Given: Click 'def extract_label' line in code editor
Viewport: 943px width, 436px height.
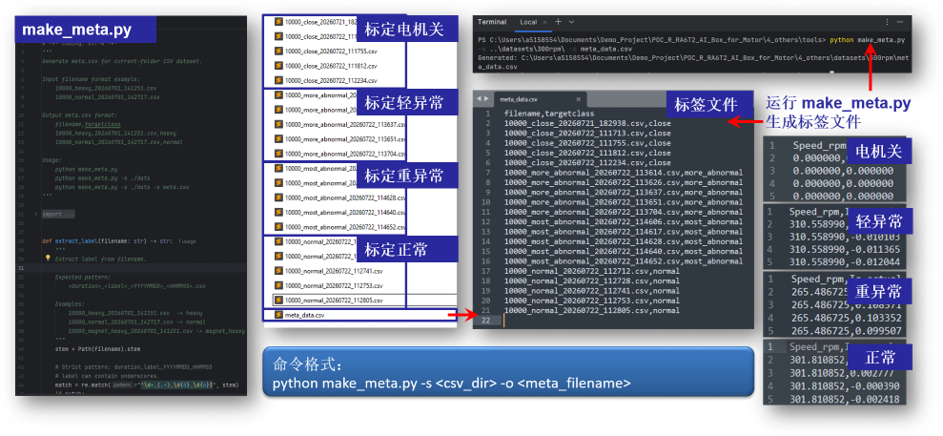Looking at the screenshot, I should (109, 241).
